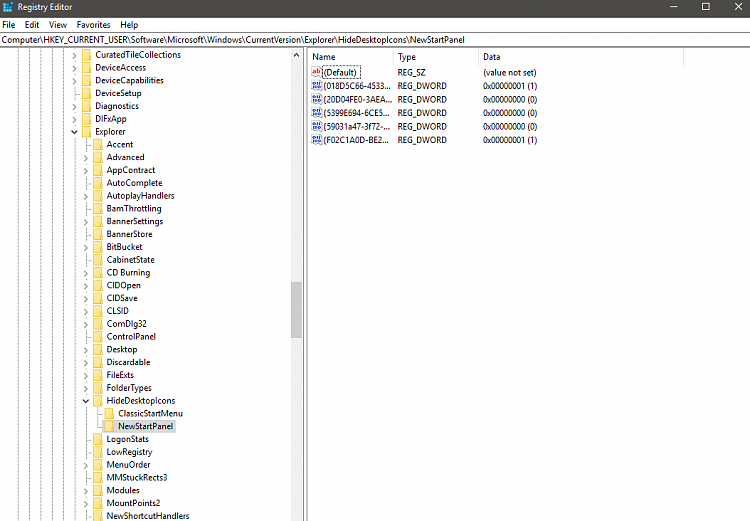The width and height of the screenshot is (750, 521).
Task: Open the Favorites menu
Action: [x=93, y=25]
